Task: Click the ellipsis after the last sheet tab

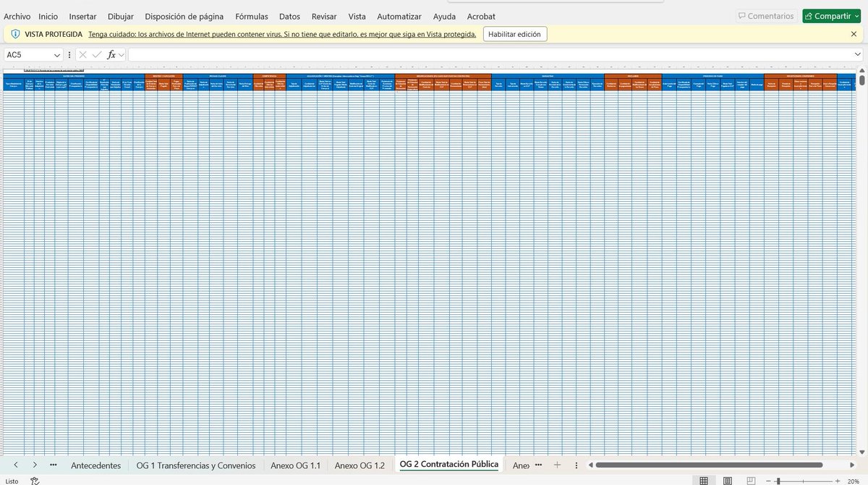Action: coord(538,464)
